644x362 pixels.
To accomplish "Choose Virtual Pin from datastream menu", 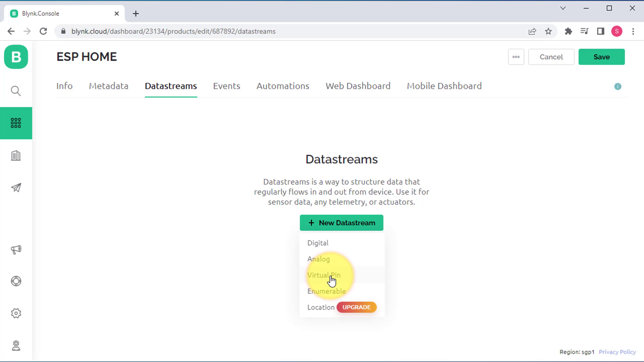I will [x=341, y=275].
